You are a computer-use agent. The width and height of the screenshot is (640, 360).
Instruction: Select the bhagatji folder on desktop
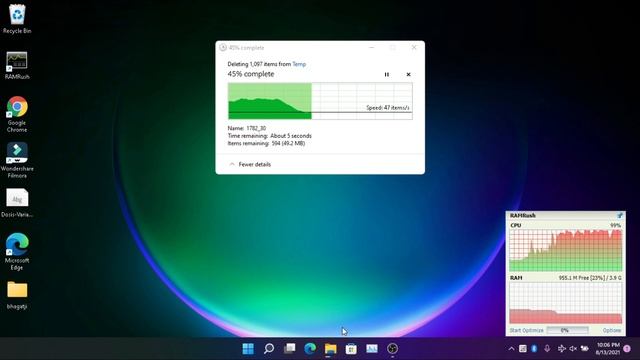pos(17,295)
